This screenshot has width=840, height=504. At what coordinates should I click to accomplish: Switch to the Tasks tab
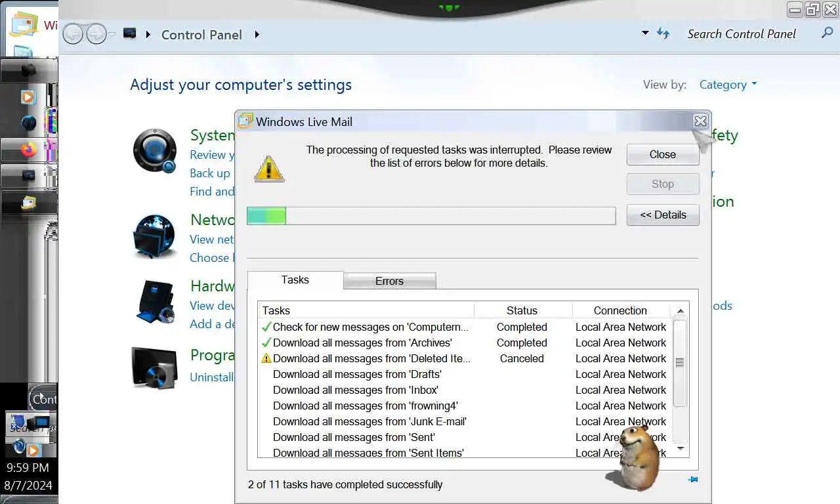click(x=295, y=280)
